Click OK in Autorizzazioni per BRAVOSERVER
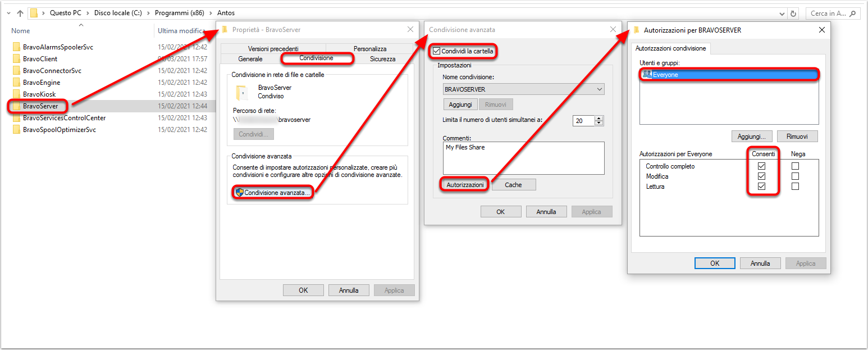Screen dimensions: 868x350 click(x=715, y=263)
